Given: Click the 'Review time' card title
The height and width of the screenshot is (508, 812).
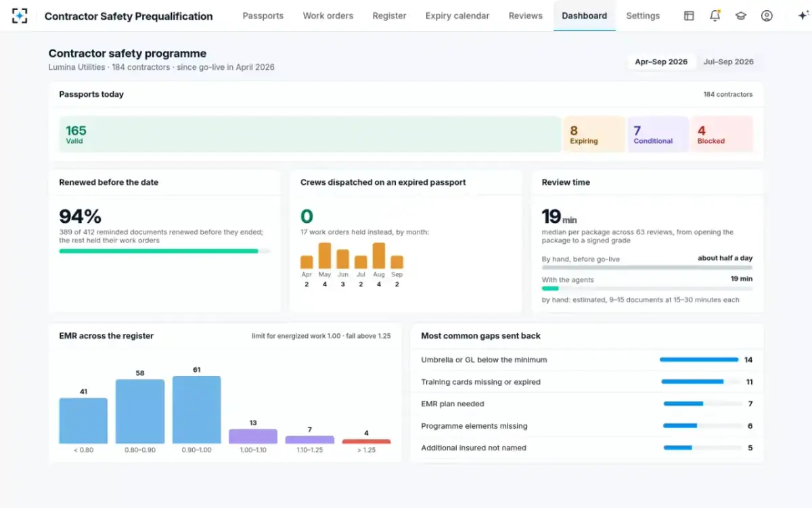Looking at the screenshot, I should [x=566, y=182].
